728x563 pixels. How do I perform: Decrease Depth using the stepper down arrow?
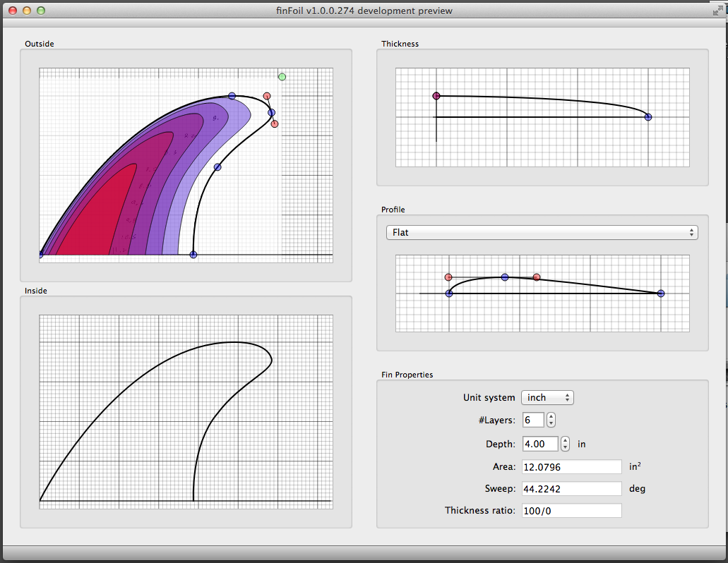click(565, 447)
